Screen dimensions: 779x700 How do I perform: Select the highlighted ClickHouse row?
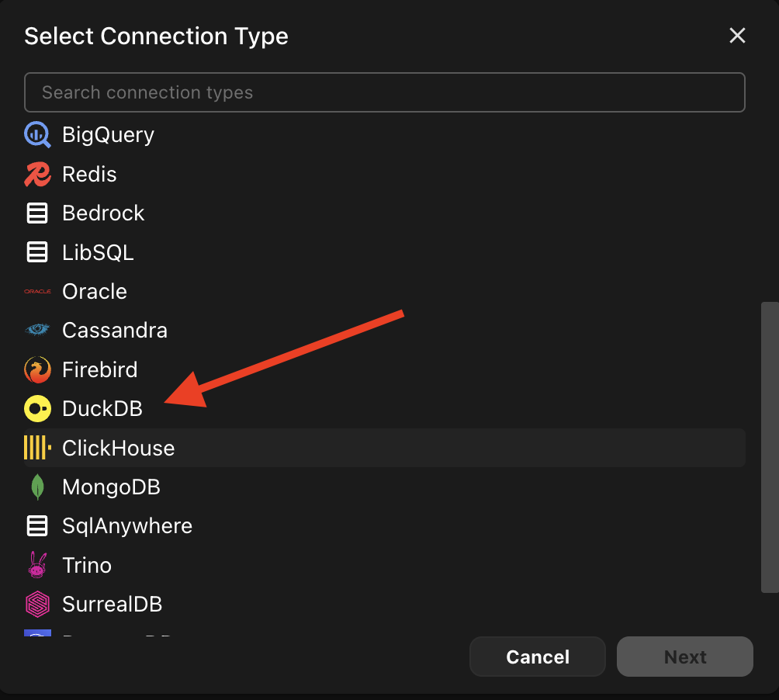[x=385, y=448]
